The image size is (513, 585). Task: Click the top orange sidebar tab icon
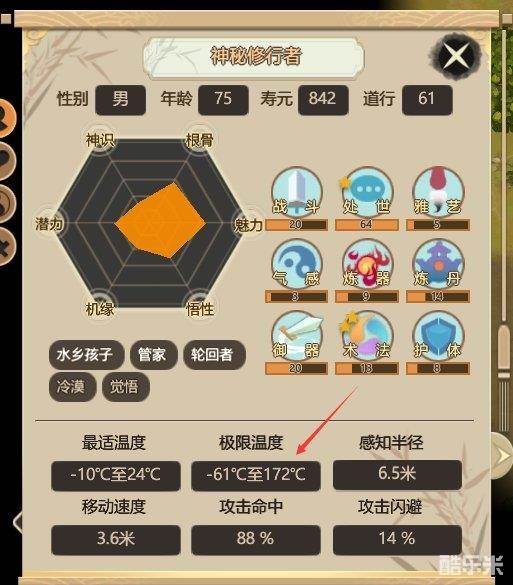[5, 118]
